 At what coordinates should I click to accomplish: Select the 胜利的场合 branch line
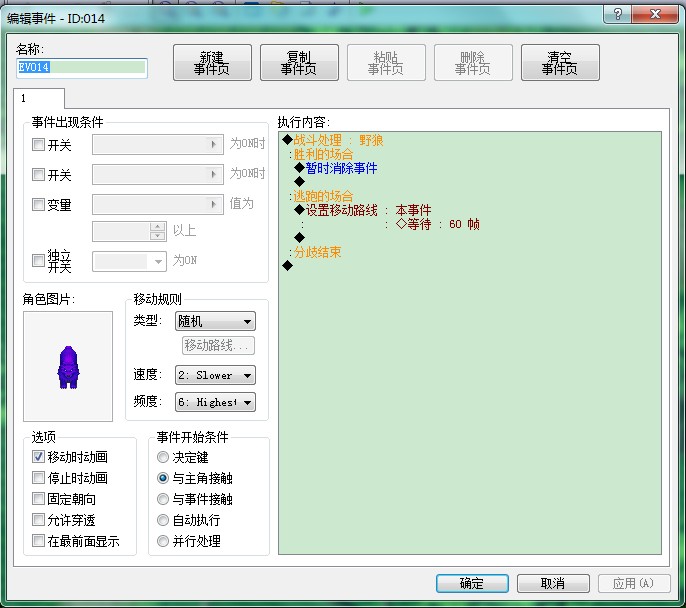click(321, 154)
